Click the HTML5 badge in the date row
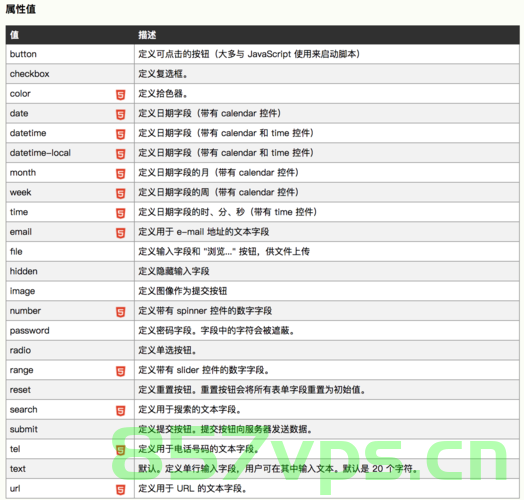Viewport: 524px width, 500px height. point(121,114)
